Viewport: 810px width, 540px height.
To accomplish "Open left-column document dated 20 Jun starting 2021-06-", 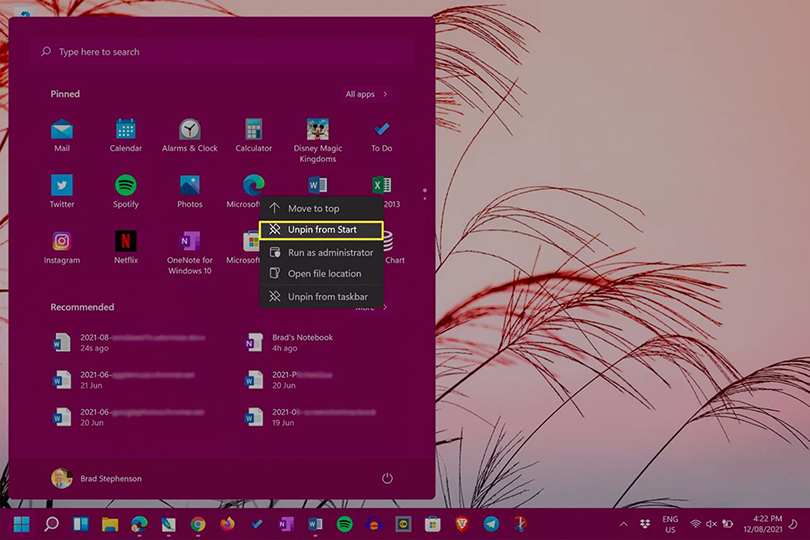I will point(129,417).
